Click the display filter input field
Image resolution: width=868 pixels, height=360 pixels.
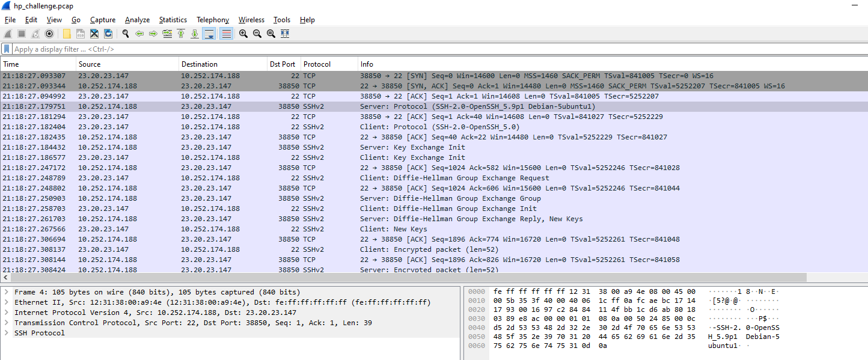pos(421,49)
